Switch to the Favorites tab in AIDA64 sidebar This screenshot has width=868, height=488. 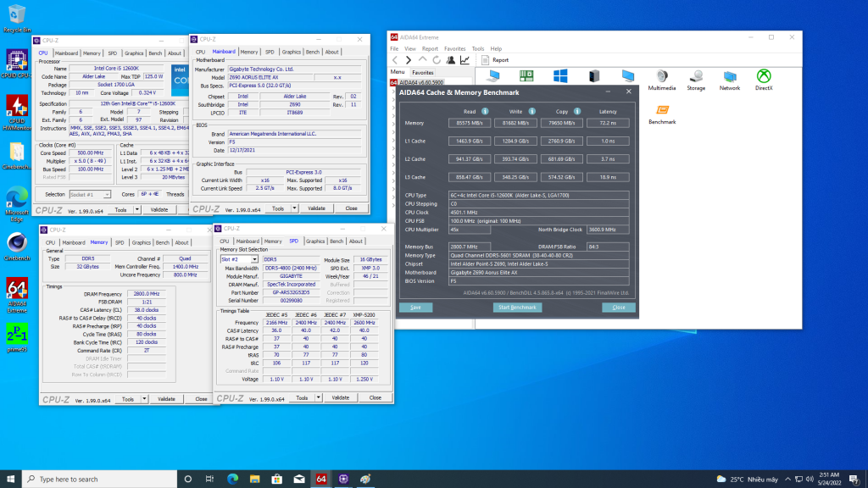tap(422, 73)
